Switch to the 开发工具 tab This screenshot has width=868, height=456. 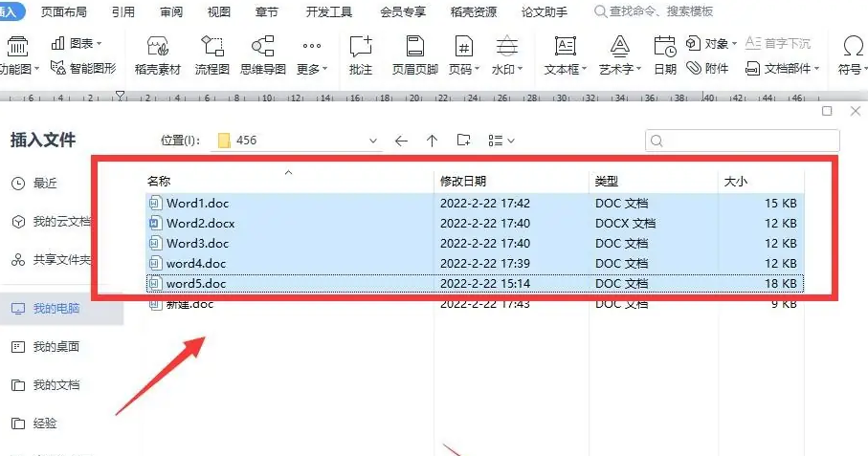(x=329, y=11)
